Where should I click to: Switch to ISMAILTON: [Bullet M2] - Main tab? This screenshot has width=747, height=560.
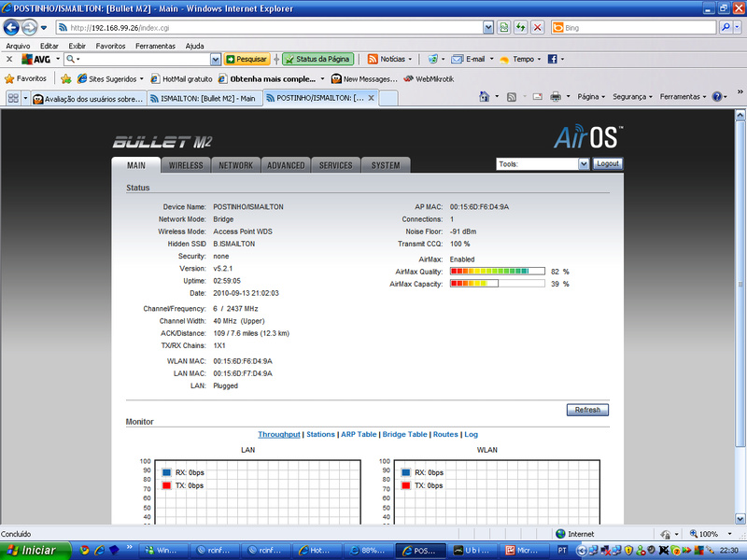click(x=204, y=99)
